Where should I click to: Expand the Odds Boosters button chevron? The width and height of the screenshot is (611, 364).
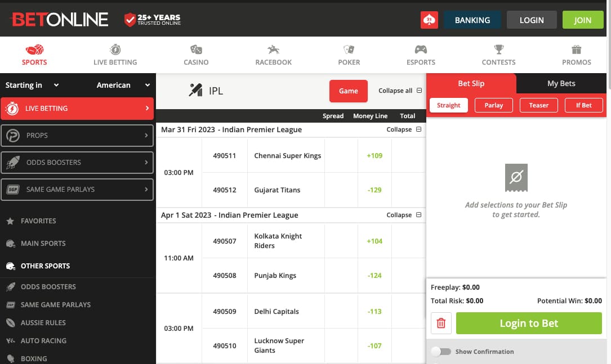coord(146,163)
